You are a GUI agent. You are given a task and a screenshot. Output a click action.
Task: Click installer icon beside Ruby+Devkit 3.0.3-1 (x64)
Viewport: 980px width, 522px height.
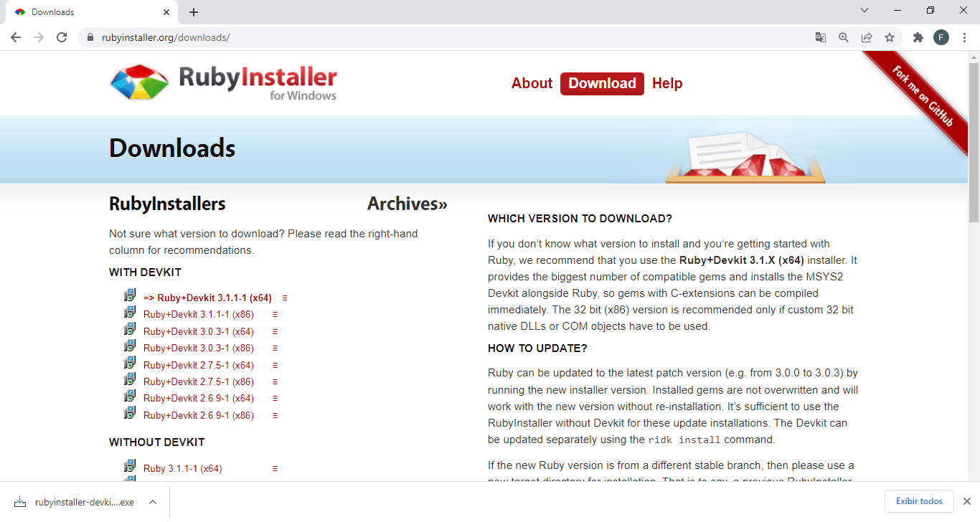click(x=130, y=329)
